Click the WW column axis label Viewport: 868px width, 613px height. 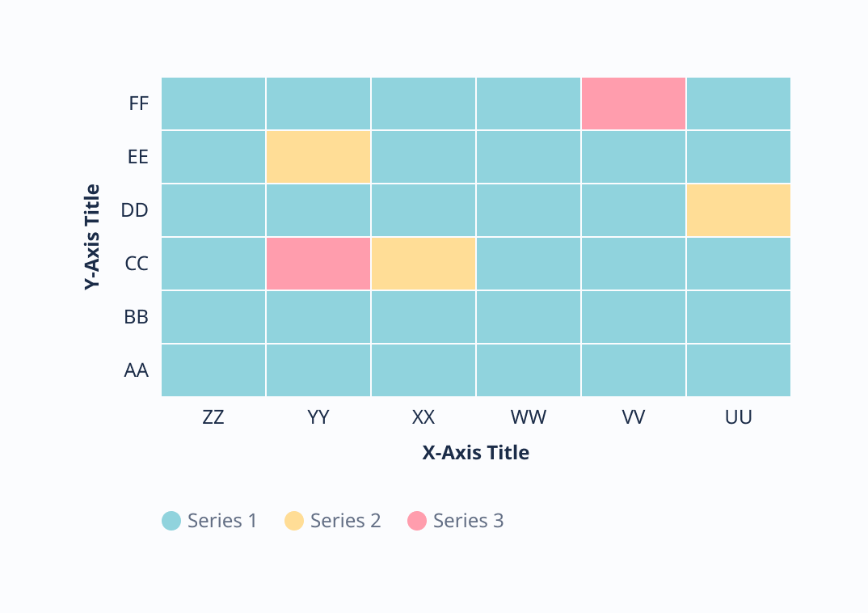(x=529, y=418)
